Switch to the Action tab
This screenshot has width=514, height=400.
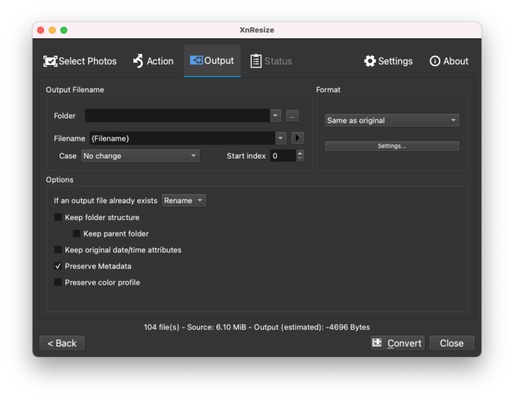point(153,61)
